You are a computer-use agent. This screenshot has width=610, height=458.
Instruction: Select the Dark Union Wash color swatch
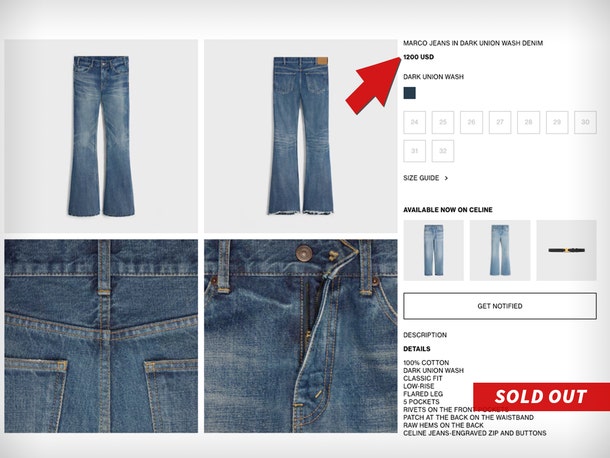coord(409,93)
